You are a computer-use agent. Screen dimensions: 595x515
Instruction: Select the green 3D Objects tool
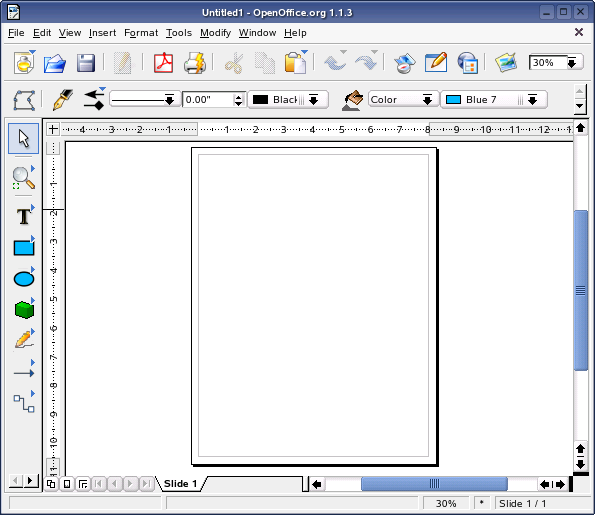[24, 310]
